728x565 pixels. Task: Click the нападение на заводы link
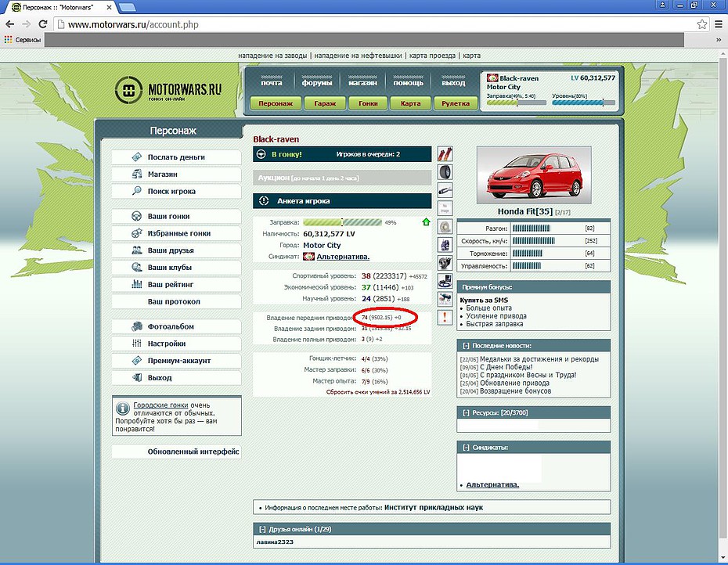[272, 56]
